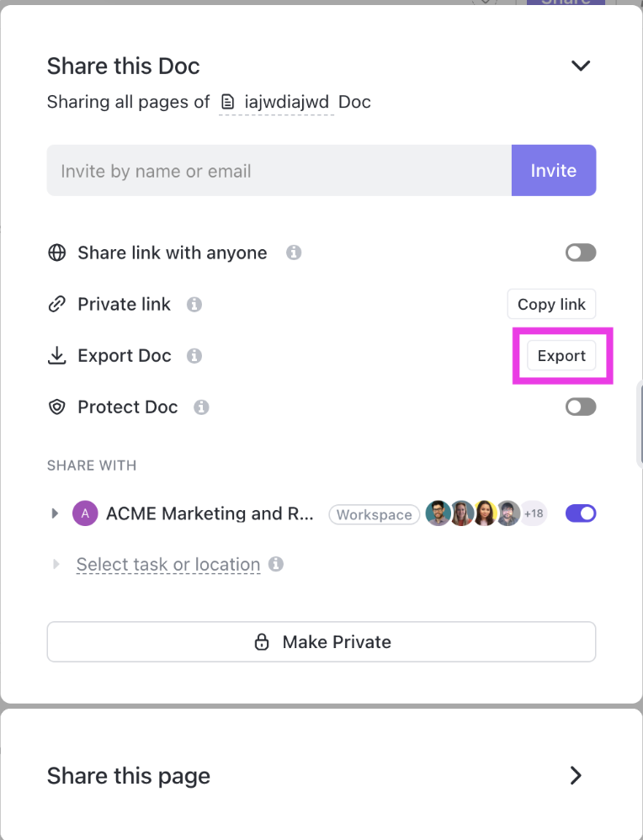Expand the Share this page section

click(x=576, y=775)
